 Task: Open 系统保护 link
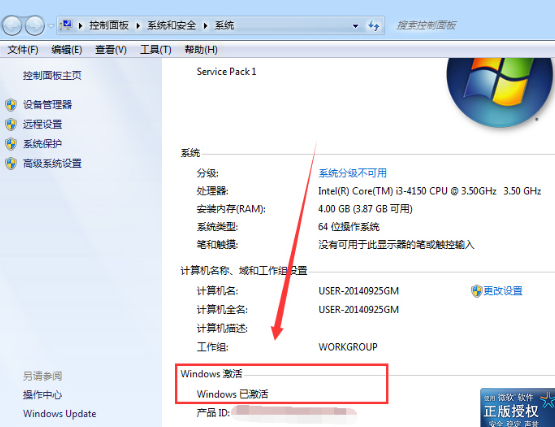tap(42, 144)
